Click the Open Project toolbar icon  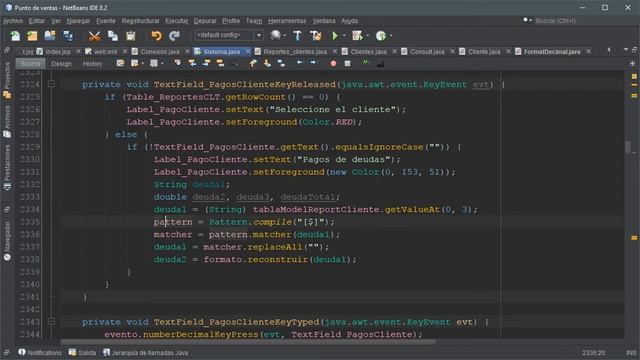pos(50,36)
